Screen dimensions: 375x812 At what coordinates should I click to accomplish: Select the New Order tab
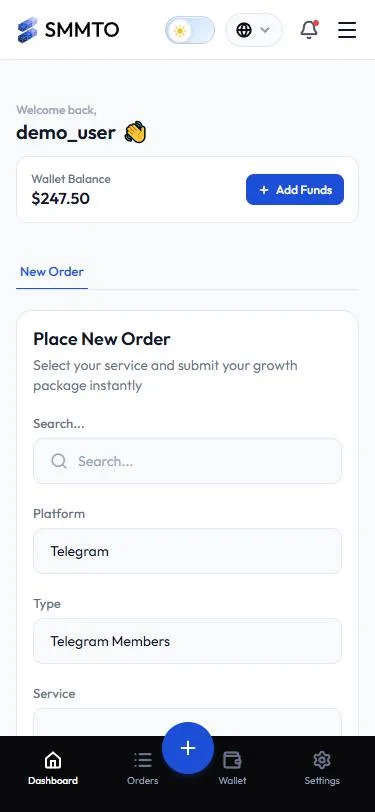52,272
